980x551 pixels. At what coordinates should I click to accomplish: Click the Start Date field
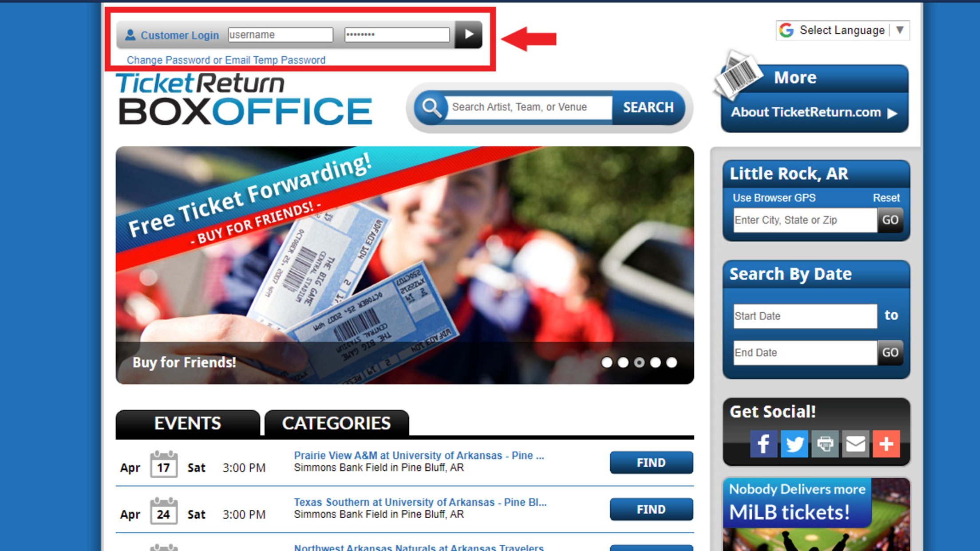click(x=805, y=316)
